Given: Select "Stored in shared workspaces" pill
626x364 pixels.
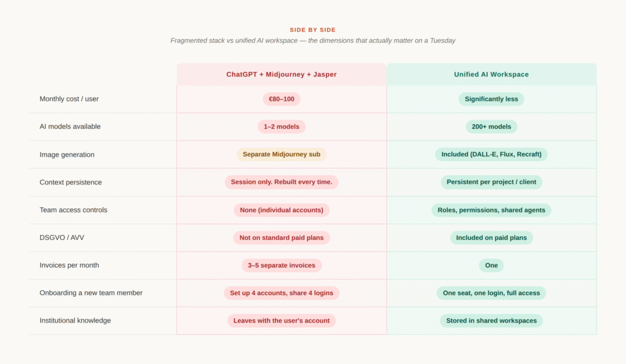Looking at the screenshot, I should click(491, 321).
